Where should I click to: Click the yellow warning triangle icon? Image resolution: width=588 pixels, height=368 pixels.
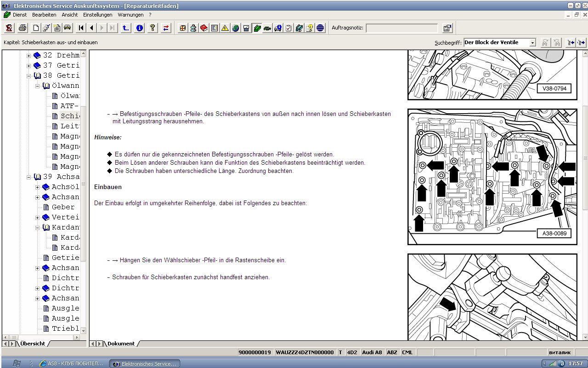225,28
